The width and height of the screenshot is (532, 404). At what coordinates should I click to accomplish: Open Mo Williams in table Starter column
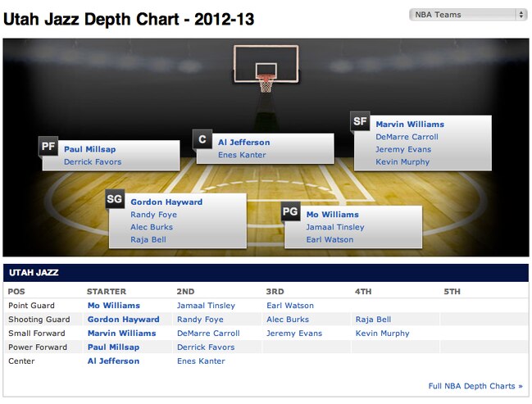[x=114, y=306]
